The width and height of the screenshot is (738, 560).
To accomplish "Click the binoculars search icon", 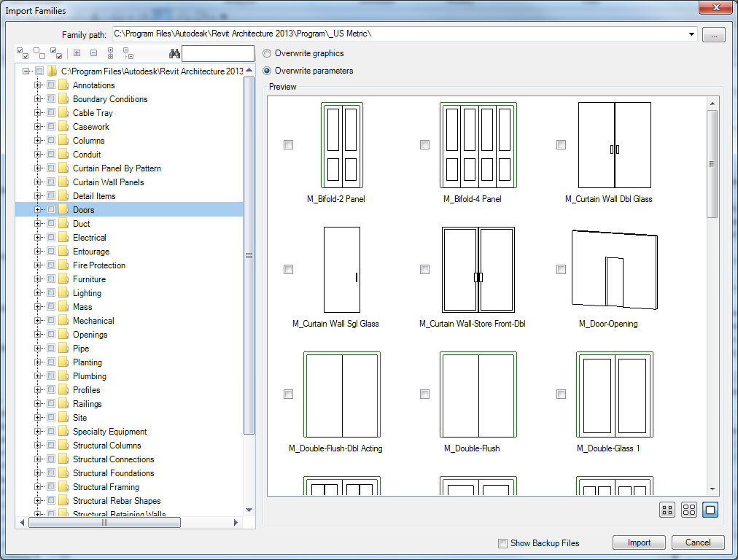I will coord(174,53).
